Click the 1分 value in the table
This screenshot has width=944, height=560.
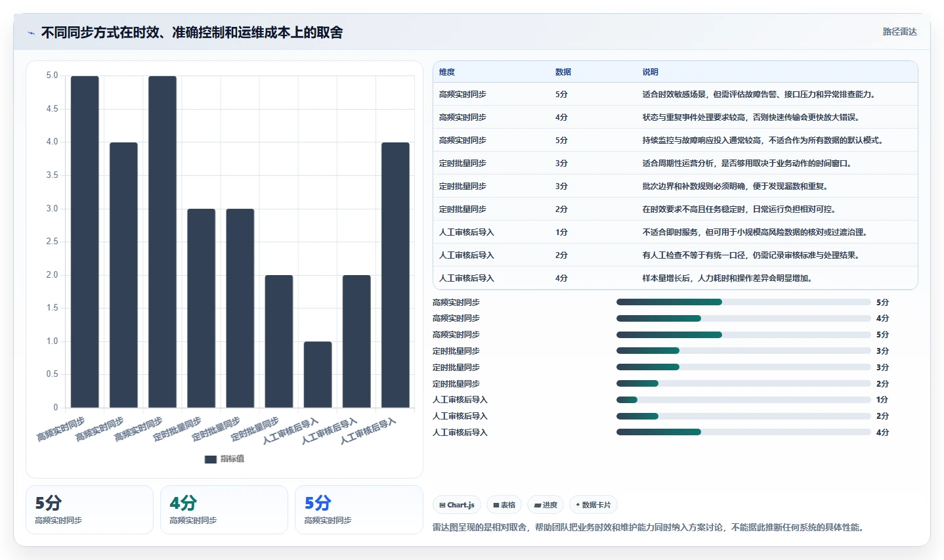point(561,232)
